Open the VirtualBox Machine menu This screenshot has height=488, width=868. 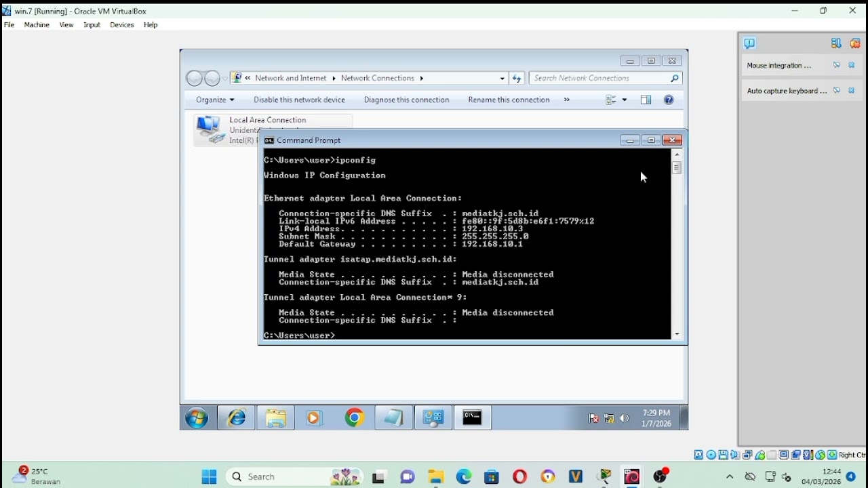37,25
